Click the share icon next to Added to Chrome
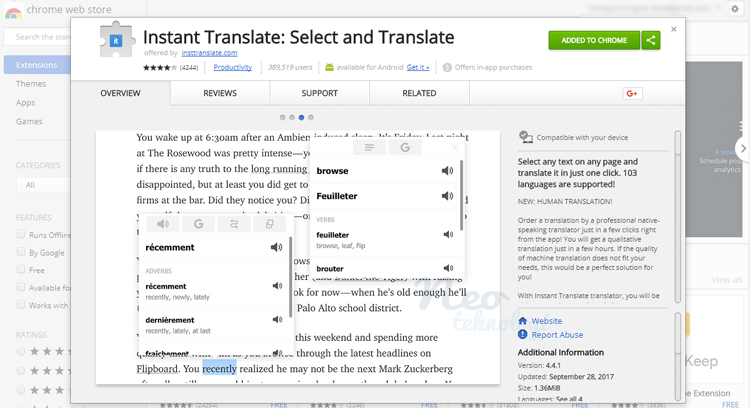This screenshot has height=408, width=750. pyautogui.click(x=651, y=41)
